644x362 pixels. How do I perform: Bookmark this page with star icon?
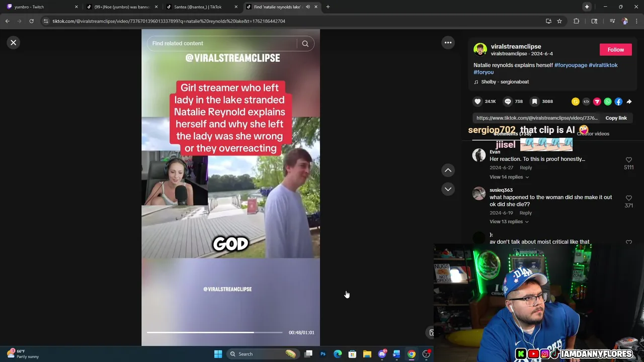[559, 21]
